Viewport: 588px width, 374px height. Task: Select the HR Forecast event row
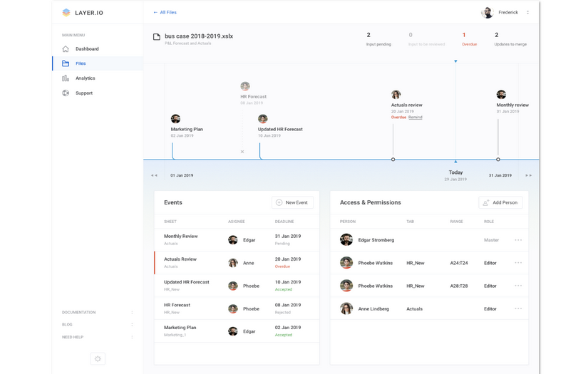[237, 308]
